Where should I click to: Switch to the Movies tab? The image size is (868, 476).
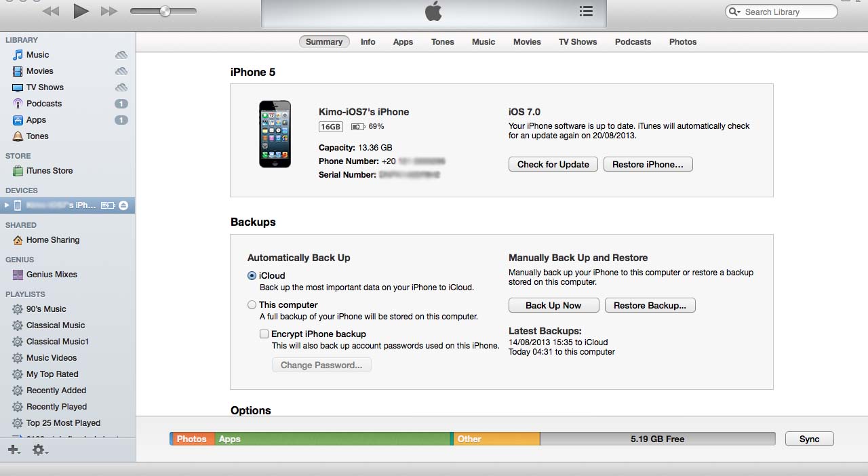click(527, 42)
